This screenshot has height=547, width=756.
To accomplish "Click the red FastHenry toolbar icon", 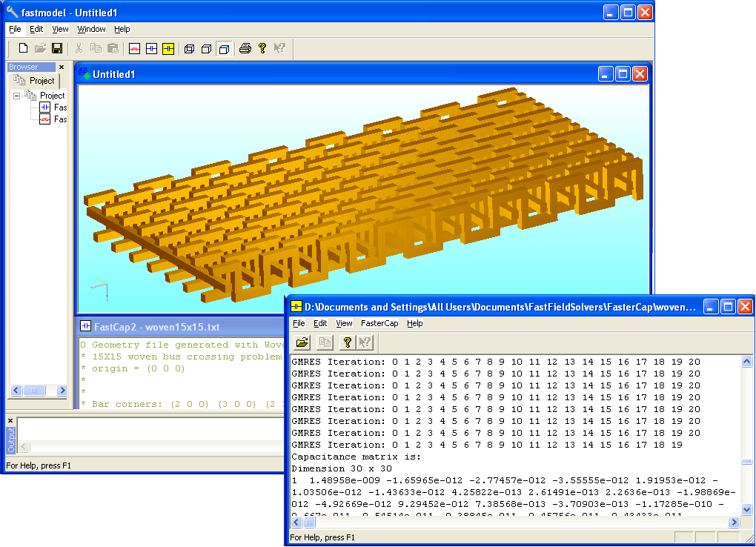I will tap(134, 49).
